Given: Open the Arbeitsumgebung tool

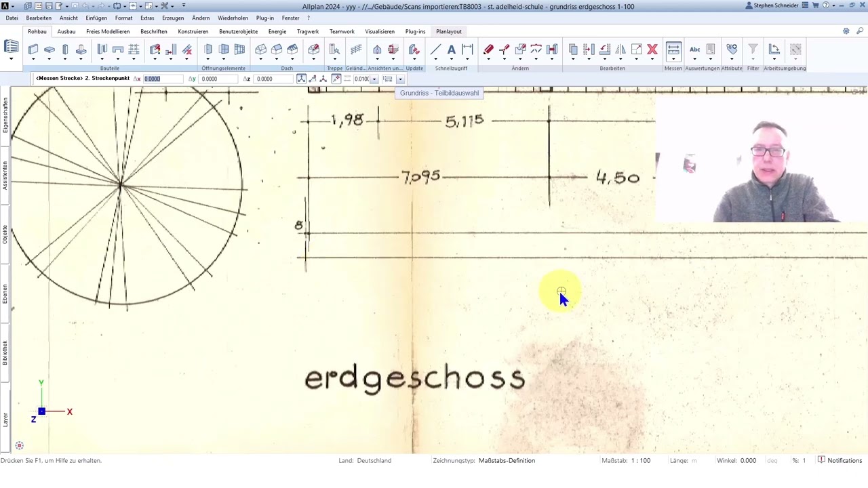Looking at the screenshot, I should pos(774,49).
